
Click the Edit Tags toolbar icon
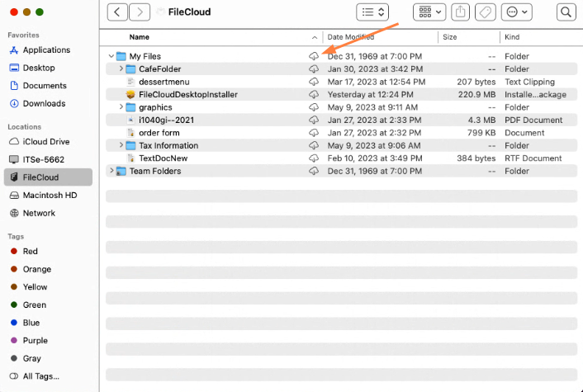pos(486,12)
